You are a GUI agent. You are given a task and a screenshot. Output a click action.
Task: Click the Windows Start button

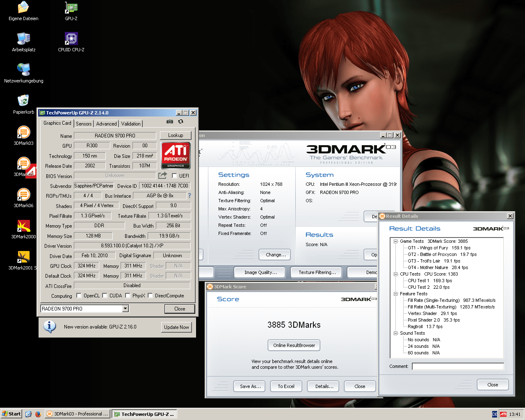(x=11, y=414)
